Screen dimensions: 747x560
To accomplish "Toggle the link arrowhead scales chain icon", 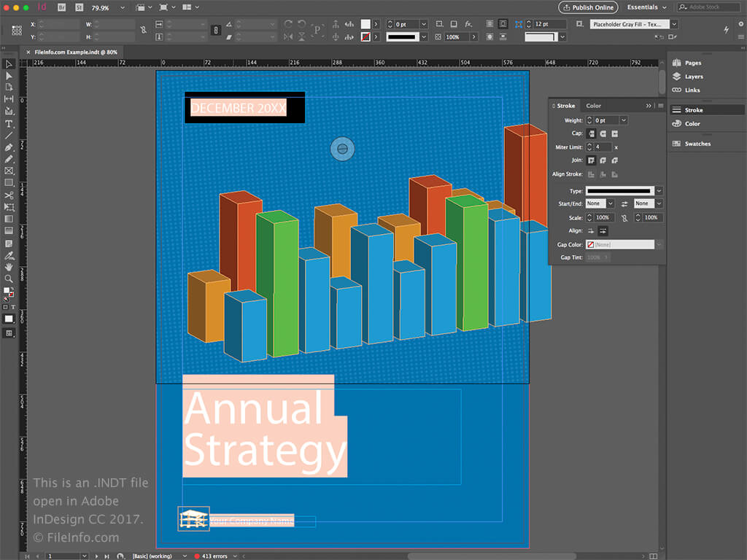I will (624, 218).
